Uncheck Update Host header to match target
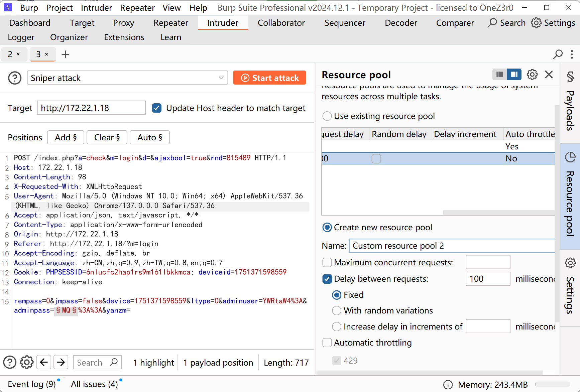 pyautogui.click(x=157, y=108)
